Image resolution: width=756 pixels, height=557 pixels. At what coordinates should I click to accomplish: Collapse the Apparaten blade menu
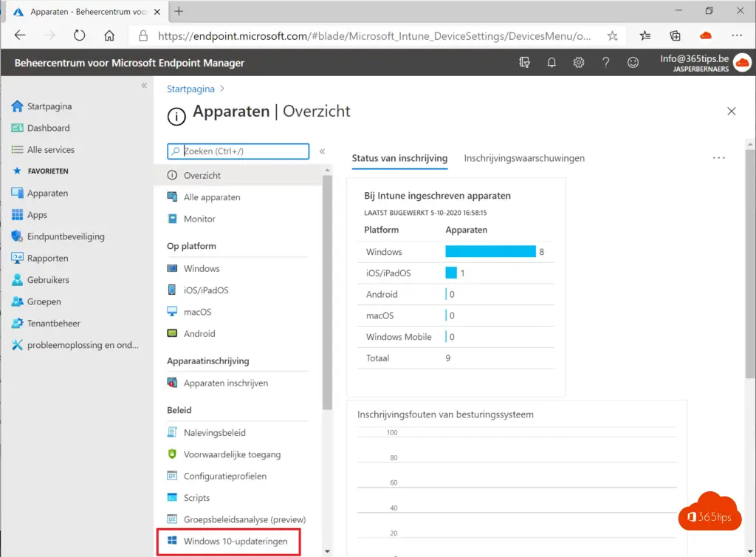[x=322, y=151]
